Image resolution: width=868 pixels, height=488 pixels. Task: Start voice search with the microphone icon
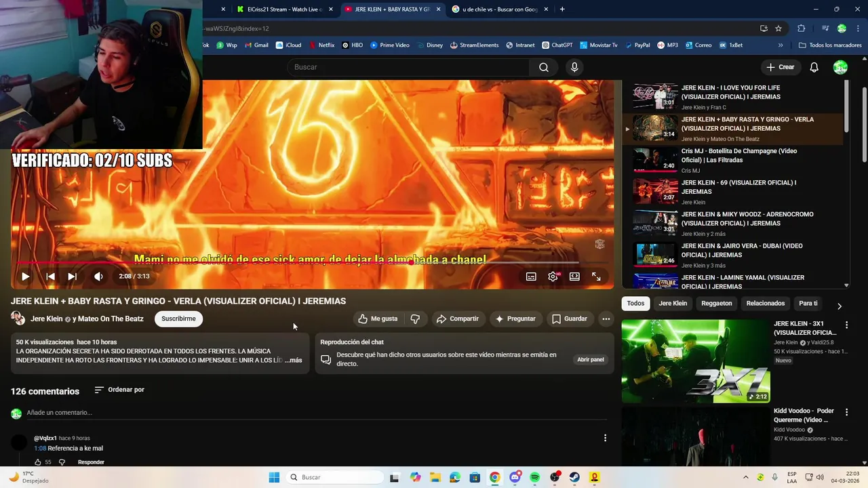[574, 67]
